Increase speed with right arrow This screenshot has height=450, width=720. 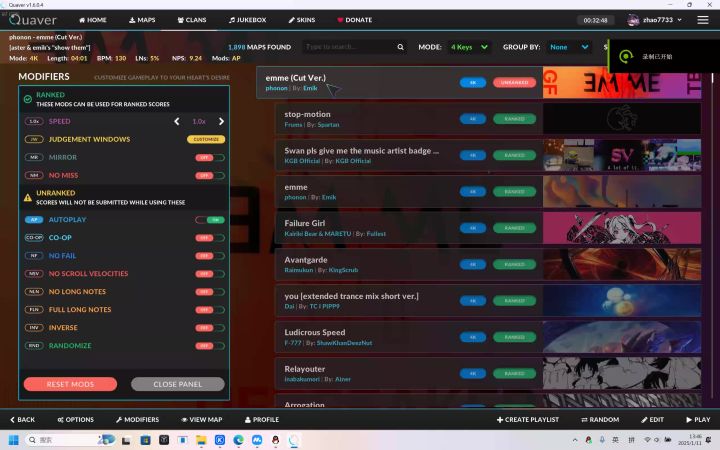(221, 121)
